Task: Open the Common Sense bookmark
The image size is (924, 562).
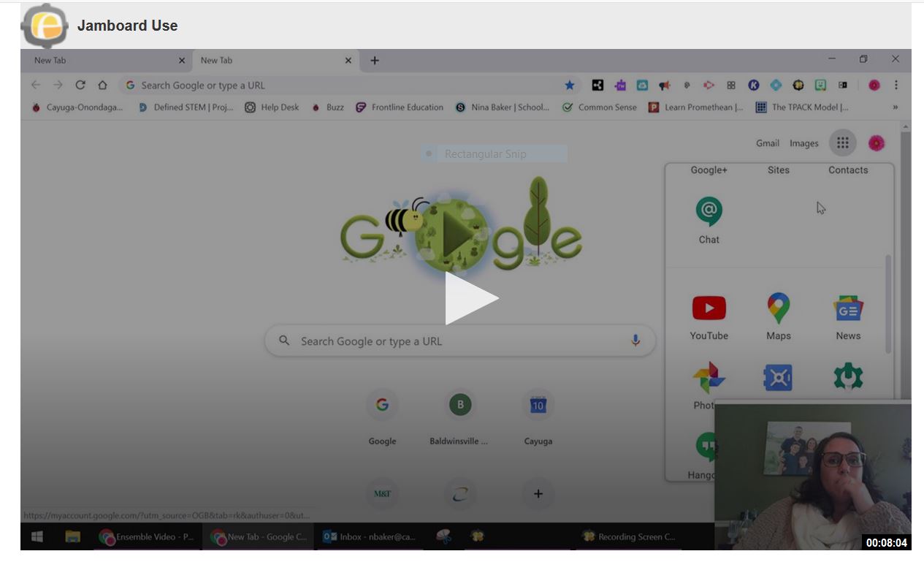Action: click(599, 107)
